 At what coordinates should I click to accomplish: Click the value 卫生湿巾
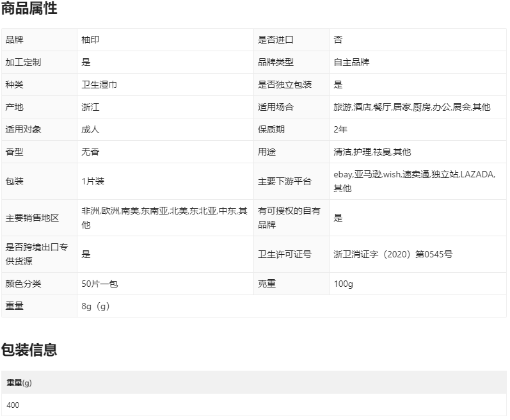[x=99, y=85]
